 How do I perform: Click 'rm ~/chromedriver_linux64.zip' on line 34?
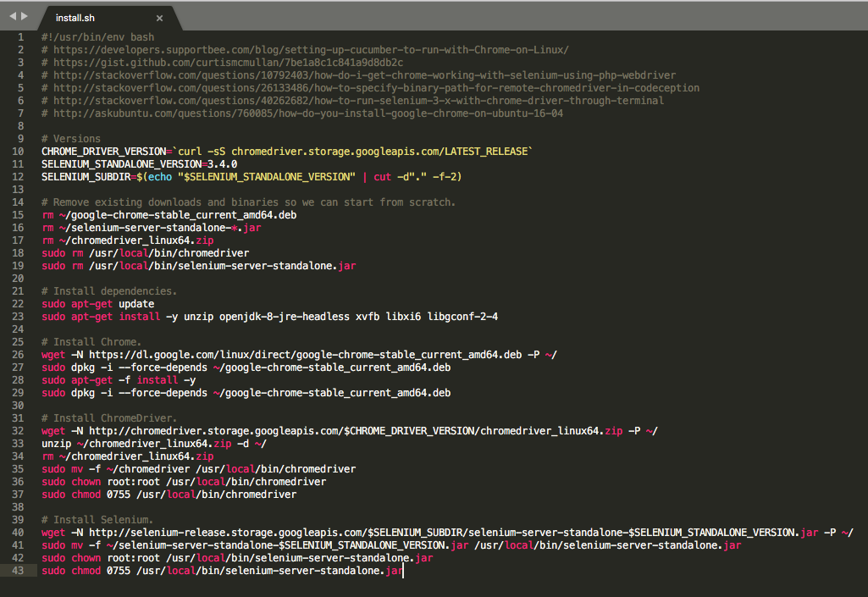click(128, 457)
